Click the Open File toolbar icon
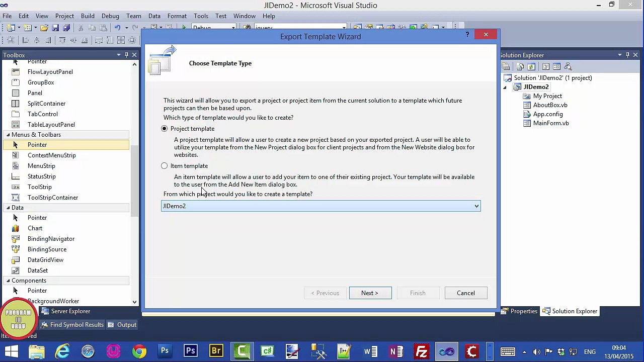The width and height of the screenshot is (644, 362). pos(44,28)
